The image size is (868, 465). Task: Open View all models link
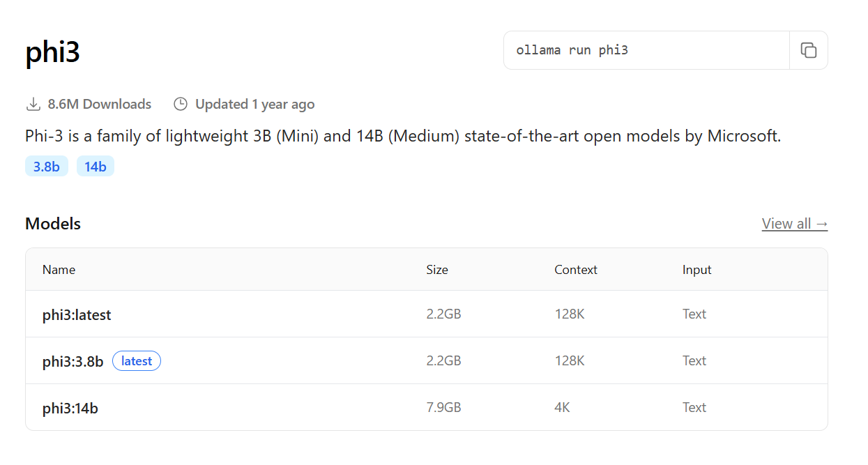tap(795, 224)
